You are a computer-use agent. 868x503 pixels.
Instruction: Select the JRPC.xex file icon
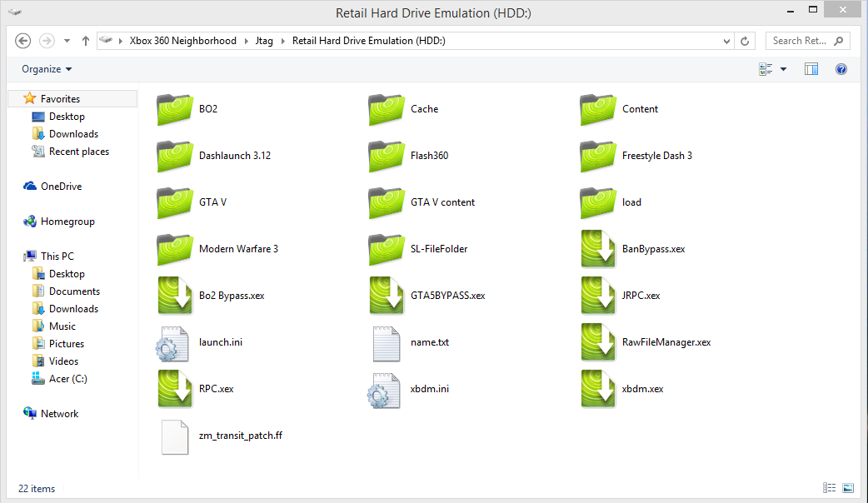[598, 296]
